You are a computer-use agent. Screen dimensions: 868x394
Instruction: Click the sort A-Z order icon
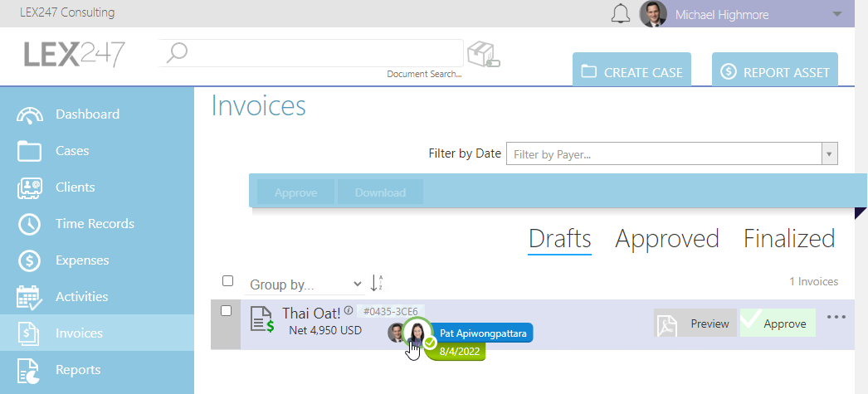click(377, 284)
